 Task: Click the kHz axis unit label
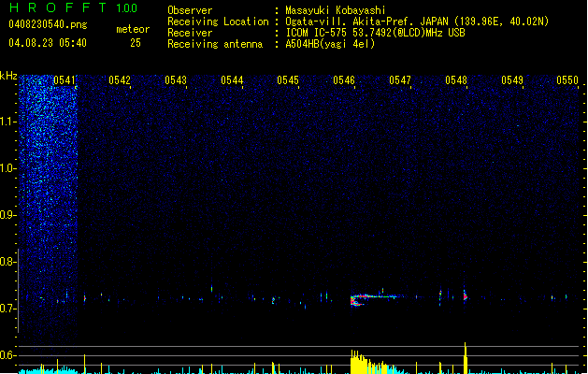tap(8, 76)
